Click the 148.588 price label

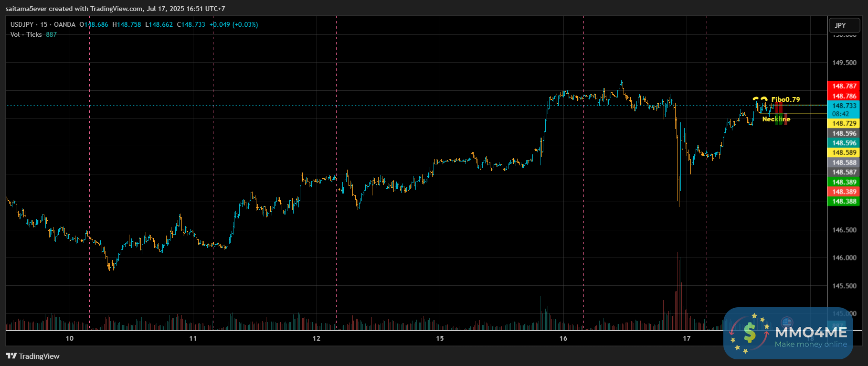844,162
